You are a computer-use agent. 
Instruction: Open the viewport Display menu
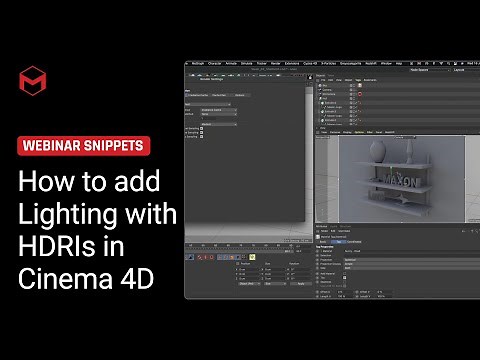pos(347,132)
